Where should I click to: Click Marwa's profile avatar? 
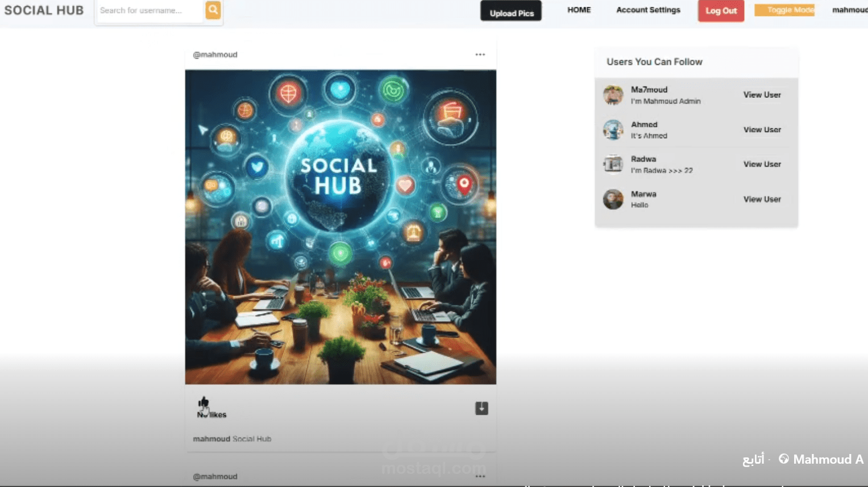tap(613, 199)
